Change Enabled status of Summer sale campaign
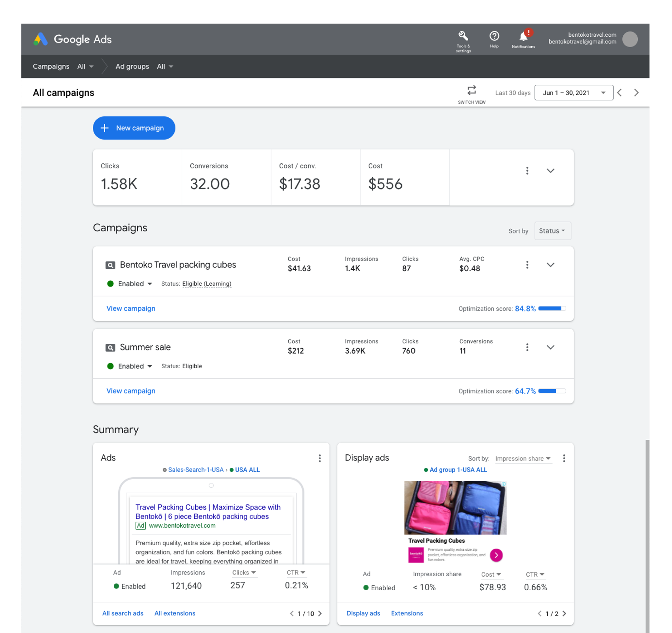This screenshot has height=633, width=672. click(x=135, y=366)
